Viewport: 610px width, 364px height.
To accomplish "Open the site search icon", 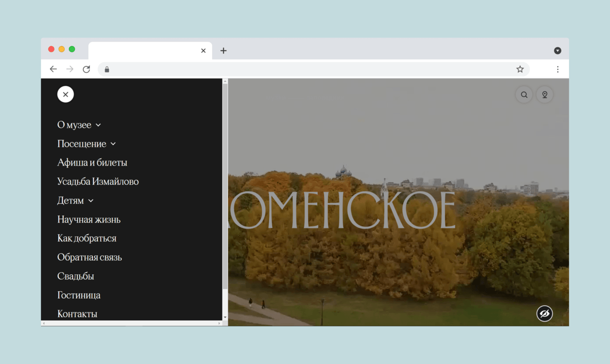I will click(x=524, y=95).
